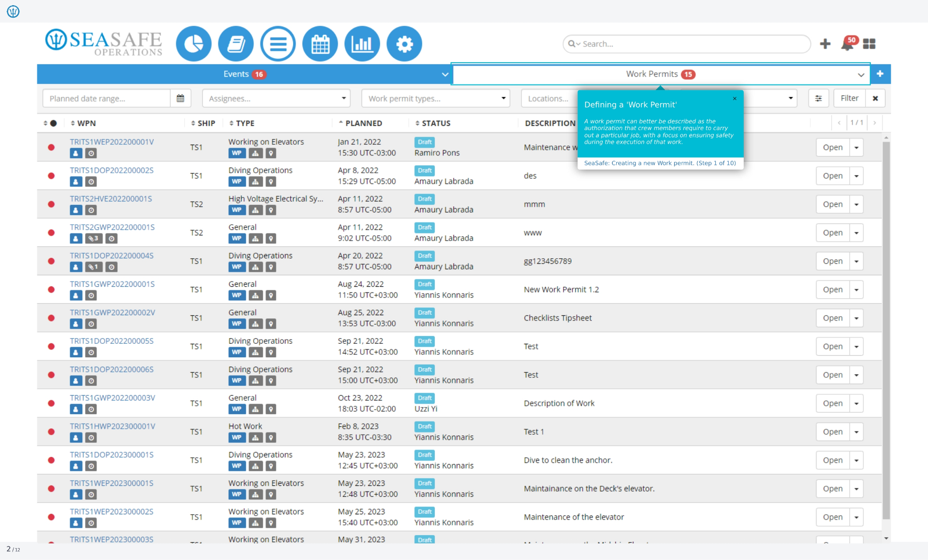Image resolution: width=928 pixels, height=560 pixels.
Task: Click attachments badge 1 under TRITS1DOP202200004S
Action: [94, 268]
